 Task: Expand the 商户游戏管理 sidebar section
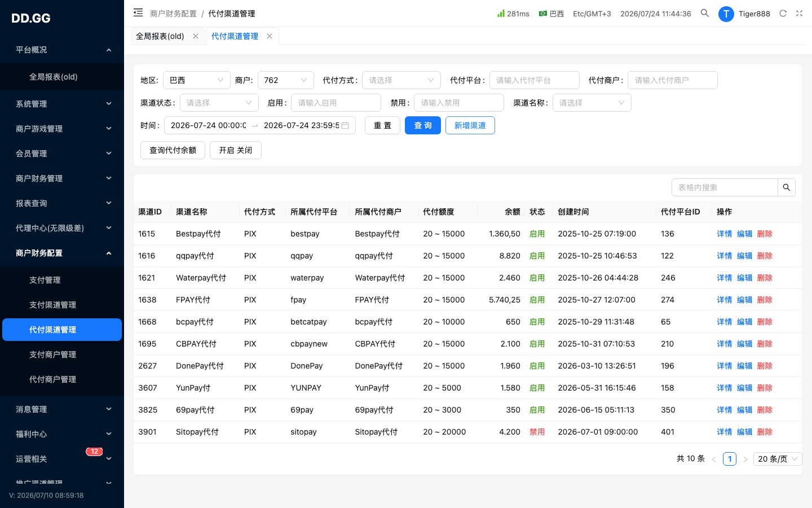point(62,129)
